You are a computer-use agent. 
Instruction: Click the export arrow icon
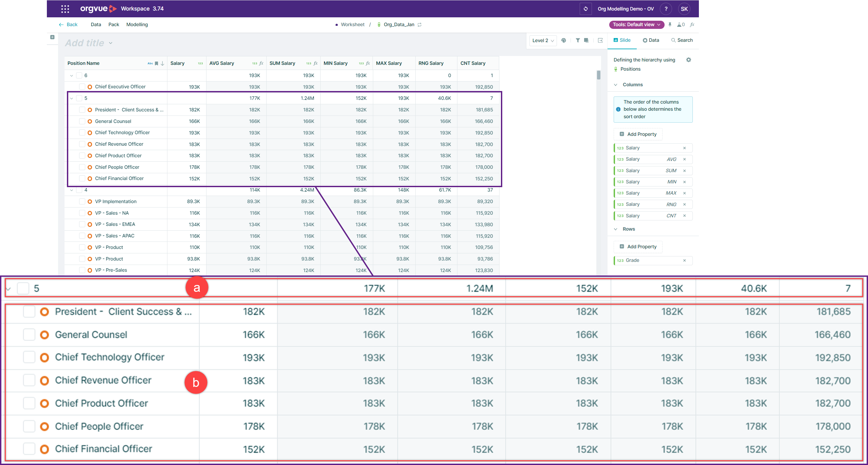[x=600, y=40]
